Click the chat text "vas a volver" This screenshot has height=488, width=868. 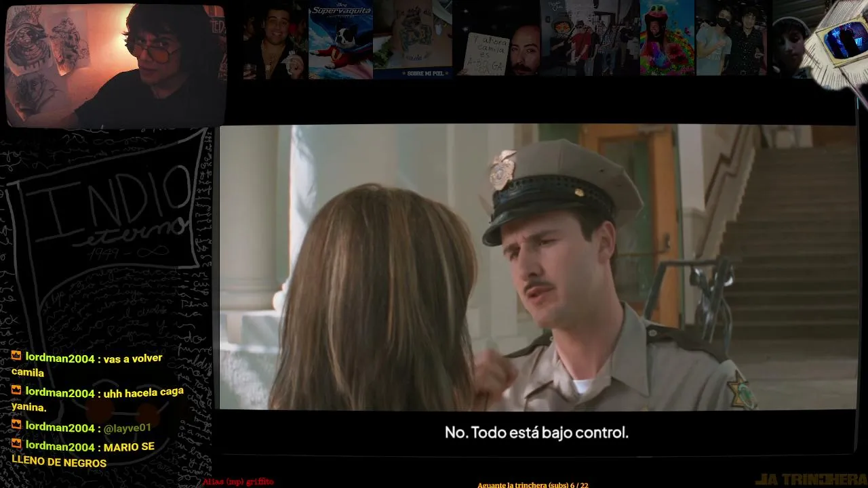[x=133, y=358]
